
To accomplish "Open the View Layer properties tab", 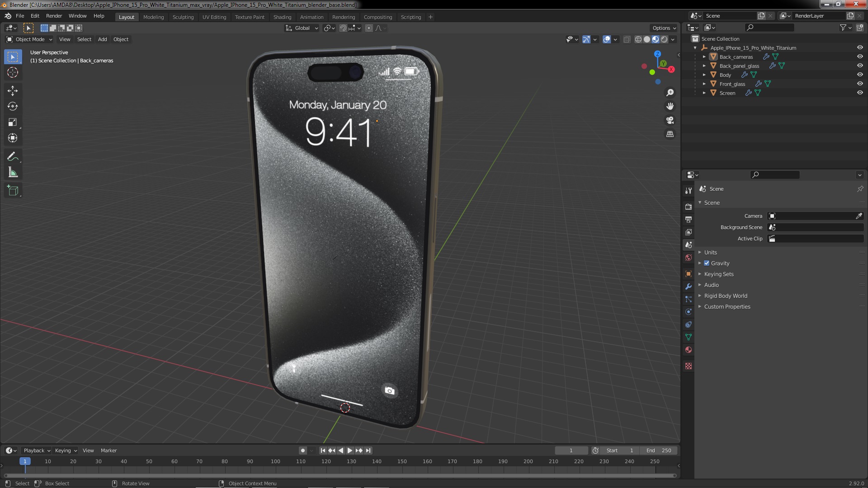I will click(688, 232).
